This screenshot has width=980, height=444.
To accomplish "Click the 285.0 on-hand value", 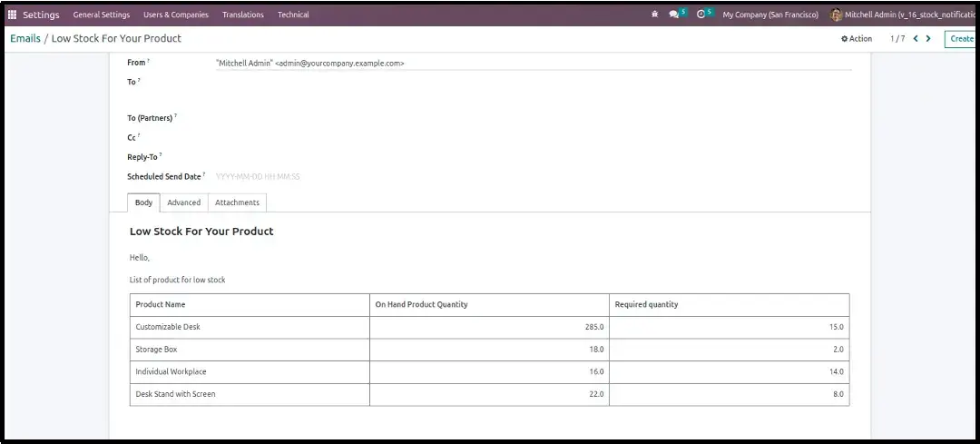I will (594, 327).
